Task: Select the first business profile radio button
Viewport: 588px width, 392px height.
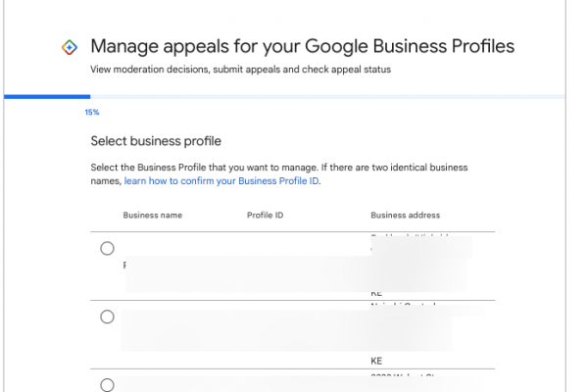Action: [x=107, y=248]
